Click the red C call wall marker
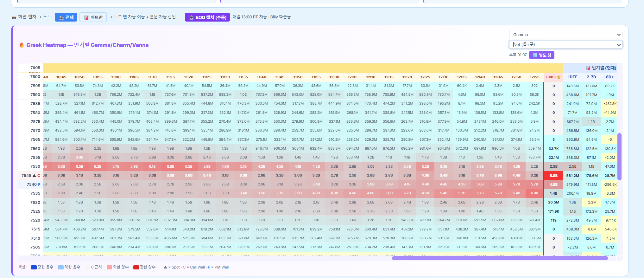Viewport: 644px width, 278px height. 39,175
